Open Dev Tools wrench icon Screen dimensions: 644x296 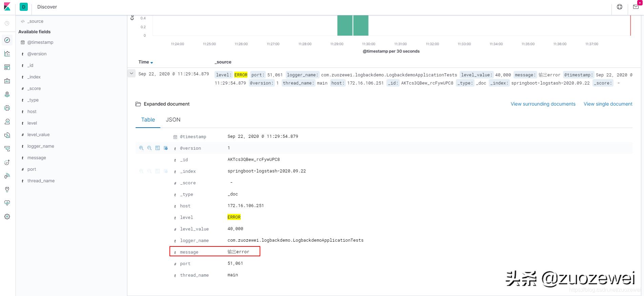[7, 189]
